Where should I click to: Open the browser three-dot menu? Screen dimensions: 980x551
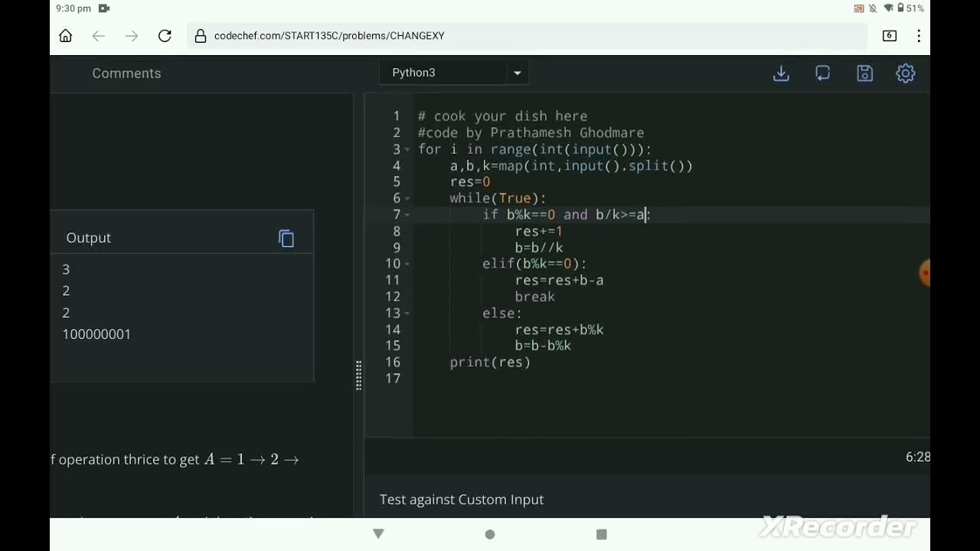[919, 36]
